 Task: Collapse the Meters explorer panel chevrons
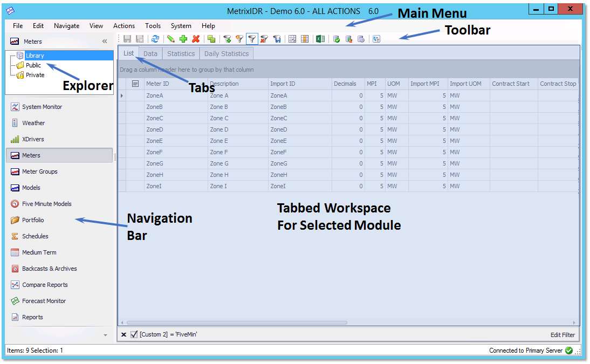tap(105, 42)
